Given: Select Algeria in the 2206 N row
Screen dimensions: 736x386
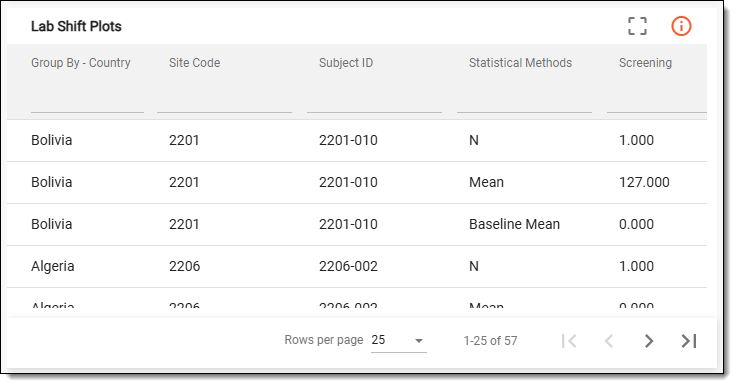Looking at the screenshot, I should pyautogui.click(x=53, y=266).
